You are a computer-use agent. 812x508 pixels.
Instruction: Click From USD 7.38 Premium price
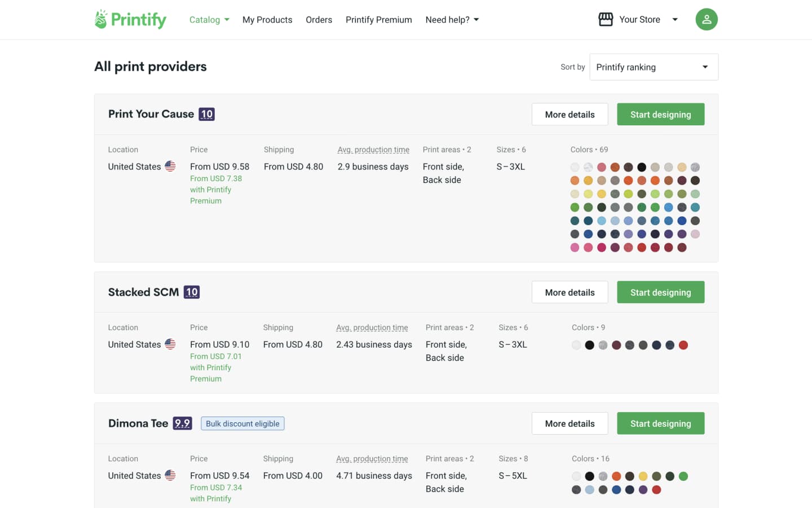coord(216,178)
